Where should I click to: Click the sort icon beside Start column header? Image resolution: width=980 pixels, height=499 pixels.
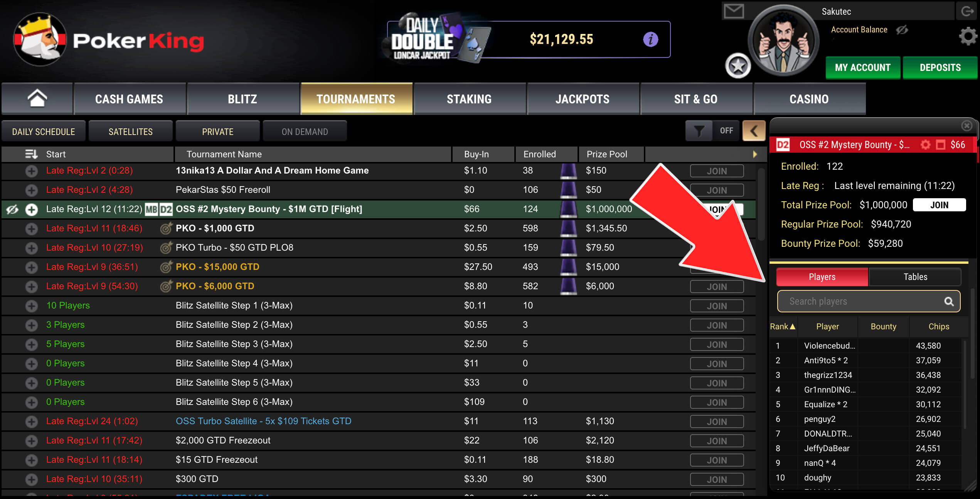[x=31, y=154]
